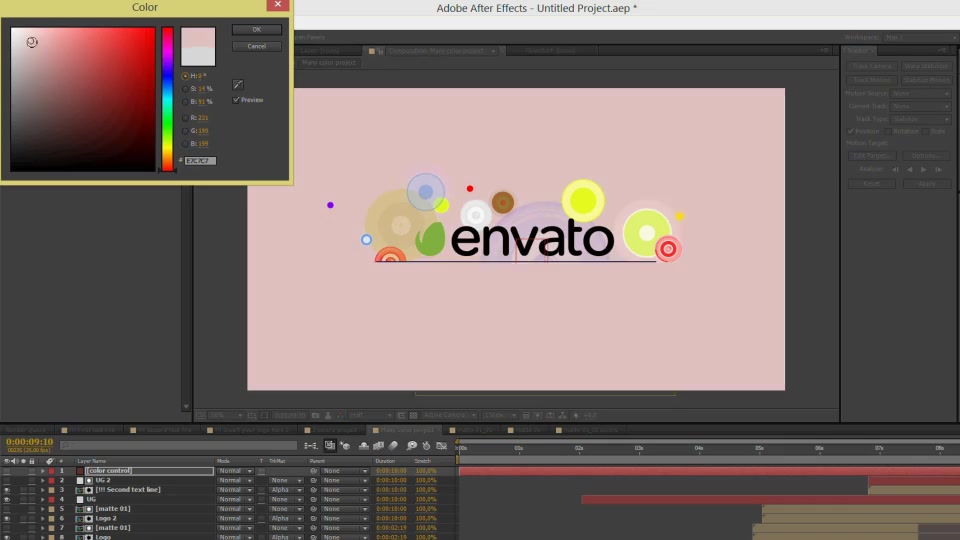The image size is (960, 540).
Task: Switch to Render Queue tab
Action: pyautogui.click(x=27, y=430)
